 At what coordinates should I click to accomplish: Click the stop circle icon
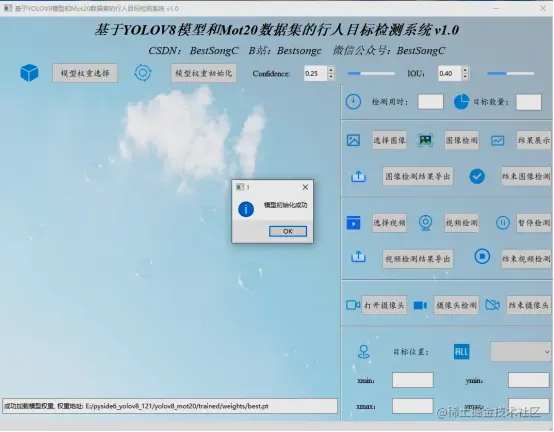(482, 256)
